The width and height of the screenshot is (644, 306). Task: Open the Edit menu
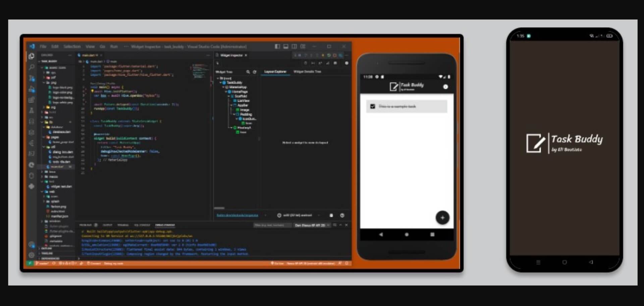point(55,46)
